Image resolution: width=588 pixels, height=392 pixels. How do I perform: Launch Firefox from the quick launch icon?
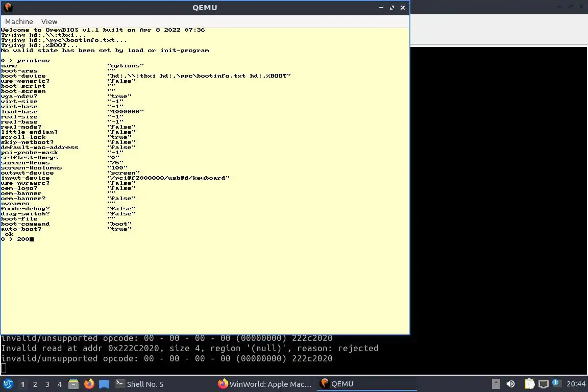[89, 384]
